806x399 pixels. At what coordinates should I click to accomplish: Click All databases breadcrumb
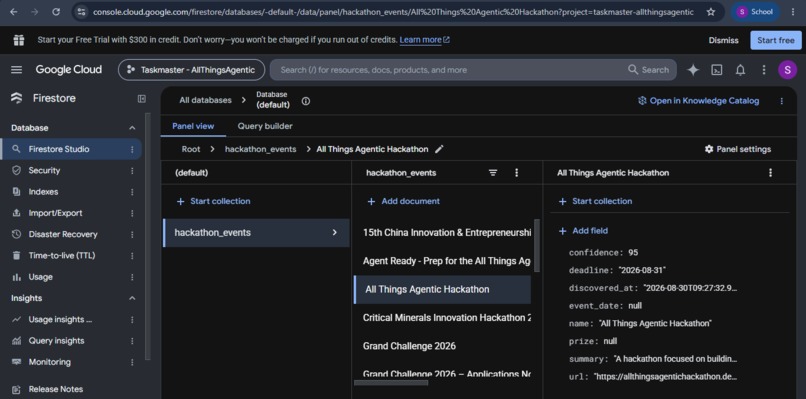click(x=205, y=100)
